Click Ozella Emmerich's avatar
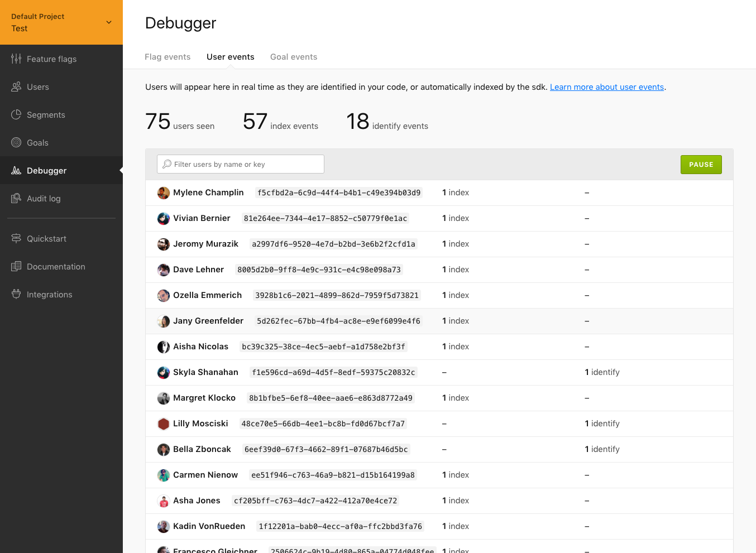The image size is (756, 553). pyautogui.click(x=164, y=296)
